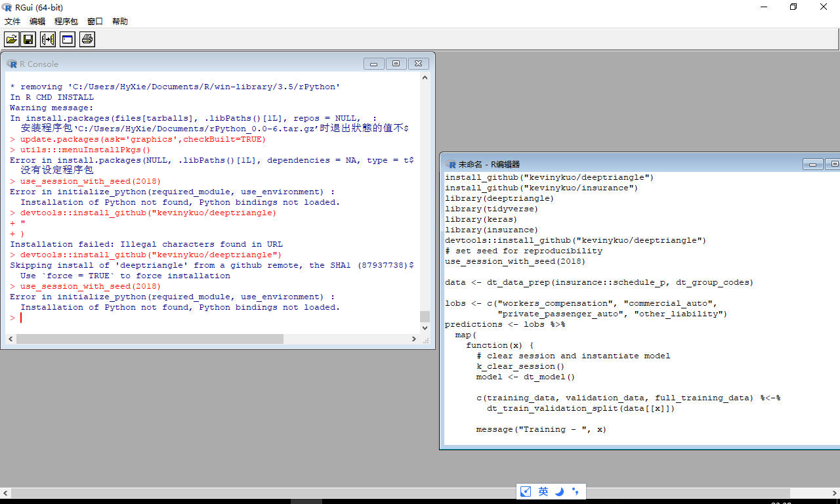Viewport: 840px width, 504px height.
Task: Click the 'predictions <- lobs %>%' line
Action: [505, 324]
